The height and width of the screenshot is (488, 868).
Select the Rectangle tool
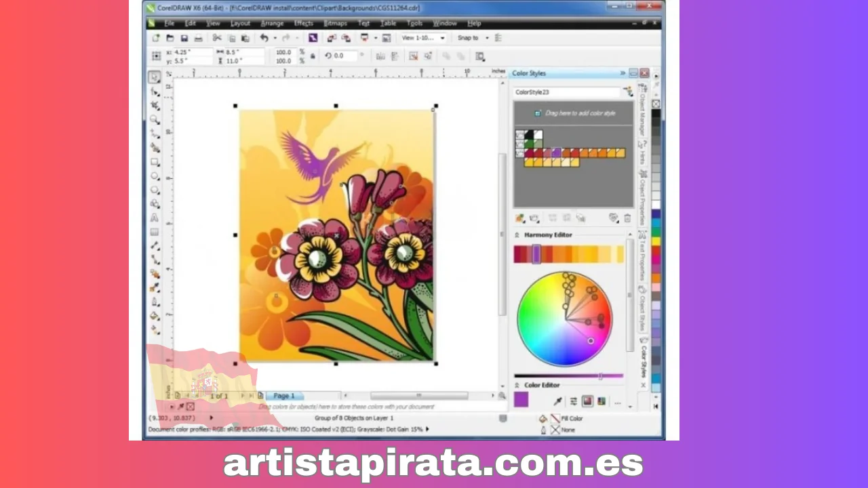[x=155, y=162]
